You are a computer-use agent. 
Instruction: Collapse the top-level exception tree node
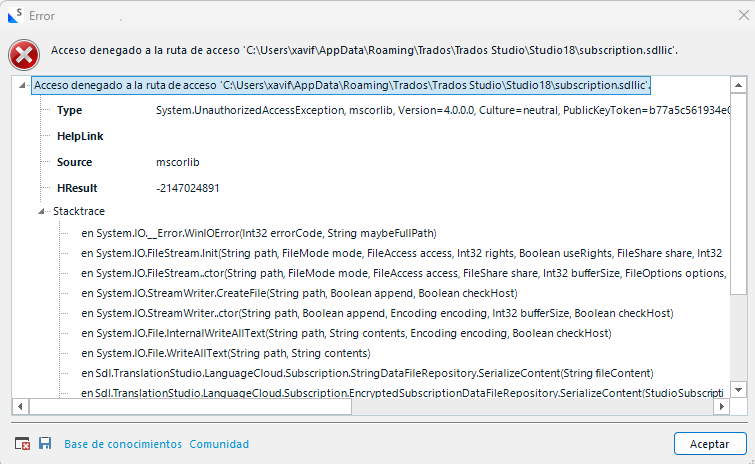pyautogui.click(x=22, y=86)
